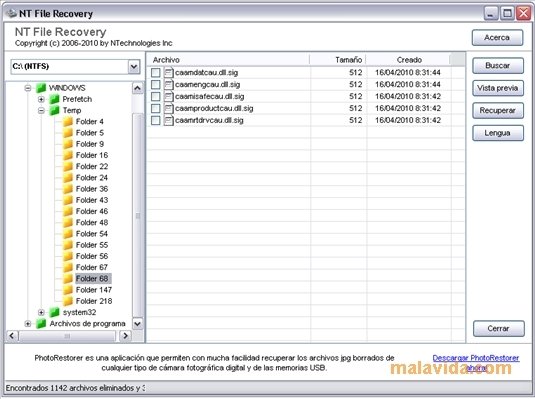Change language with the Lengua button
This screenshot has height=399, width=535.
pos(498,133)
